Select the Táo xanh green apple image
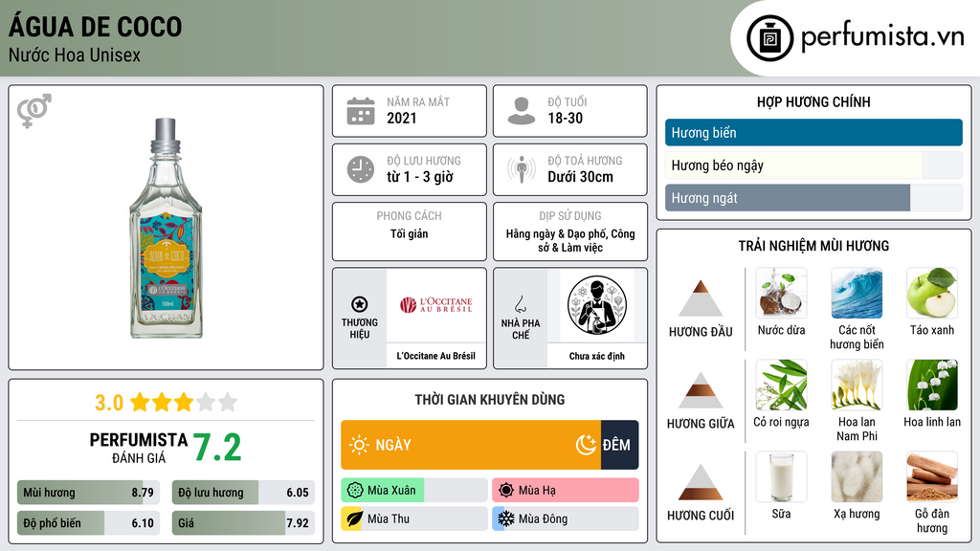 [x=932, y=293]
